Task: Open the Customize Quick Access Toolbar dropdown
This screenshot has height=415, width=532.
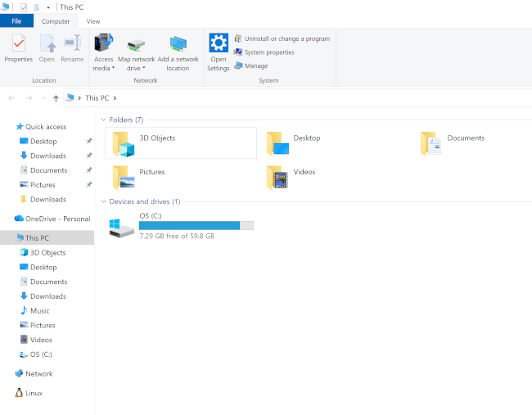Action: 48,7
